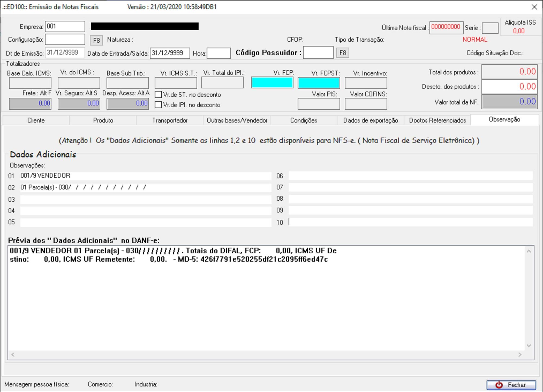Open the Condições tab
543x392 pixels.
tap(303, 120)
